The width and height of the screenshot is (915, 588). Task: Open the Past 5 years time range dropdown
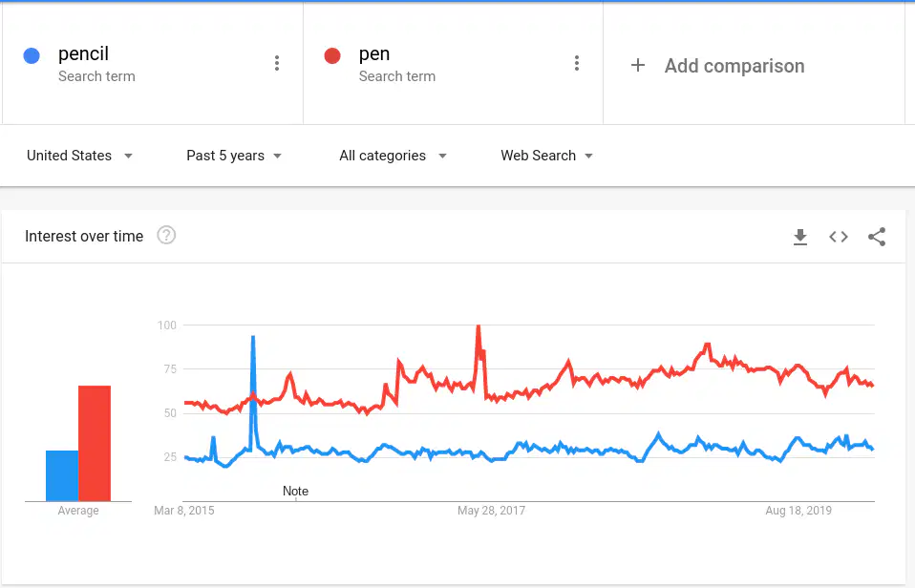(234, 156)
